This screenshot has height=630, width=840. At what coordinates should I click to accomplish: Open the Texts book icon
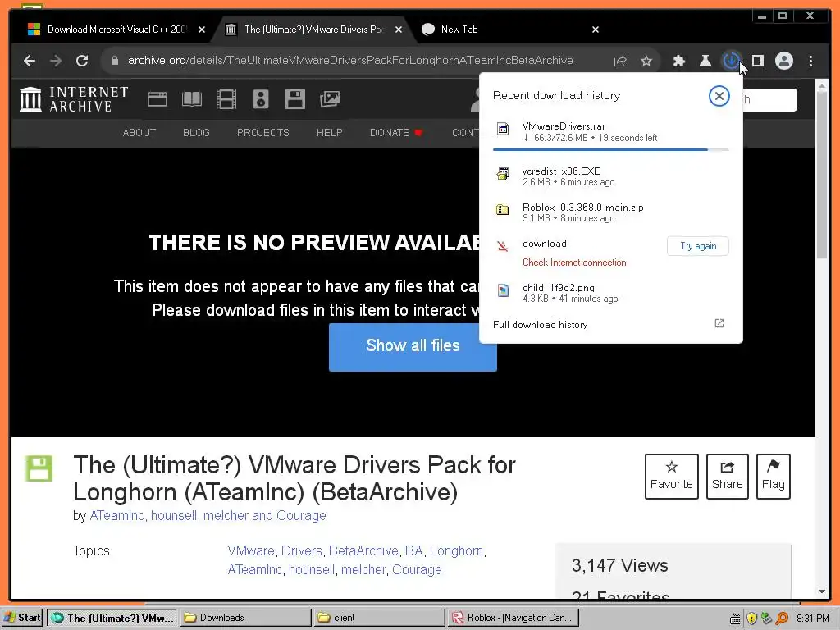click(x=192, y=99)
